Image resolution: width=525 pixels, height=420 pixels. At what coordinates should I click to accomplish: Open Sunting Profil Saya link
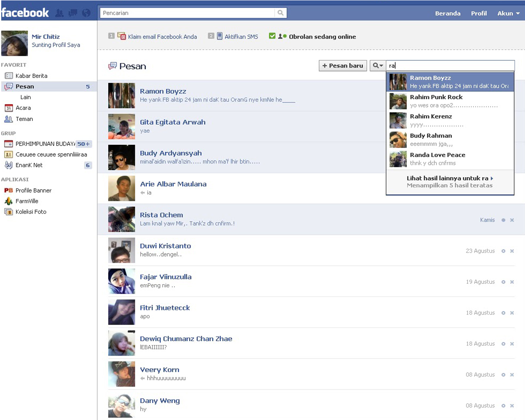(56, 45)
